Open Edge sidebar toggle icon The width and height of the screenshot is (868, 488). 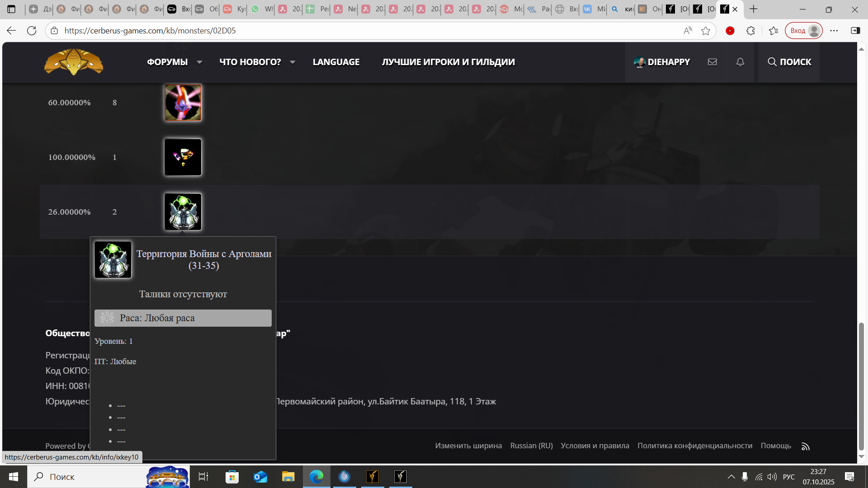click(x=855, y=31)
